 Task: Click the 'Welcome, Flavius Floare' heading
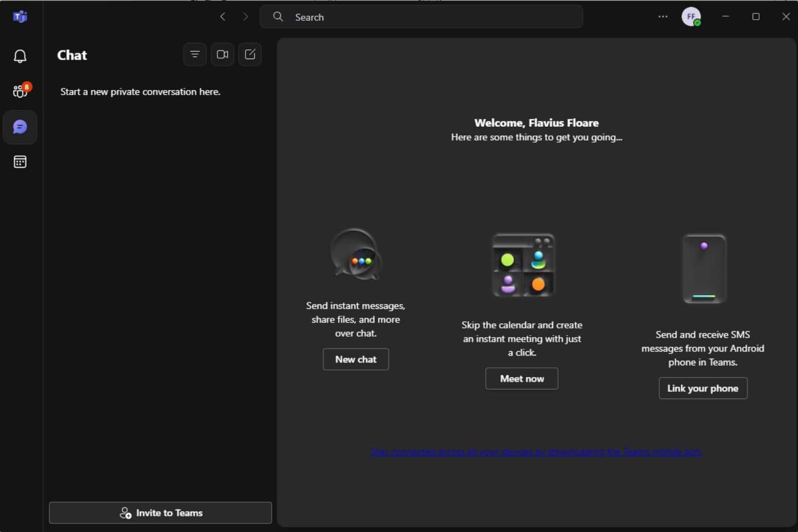pyautogui.click(x=536, y=123)
